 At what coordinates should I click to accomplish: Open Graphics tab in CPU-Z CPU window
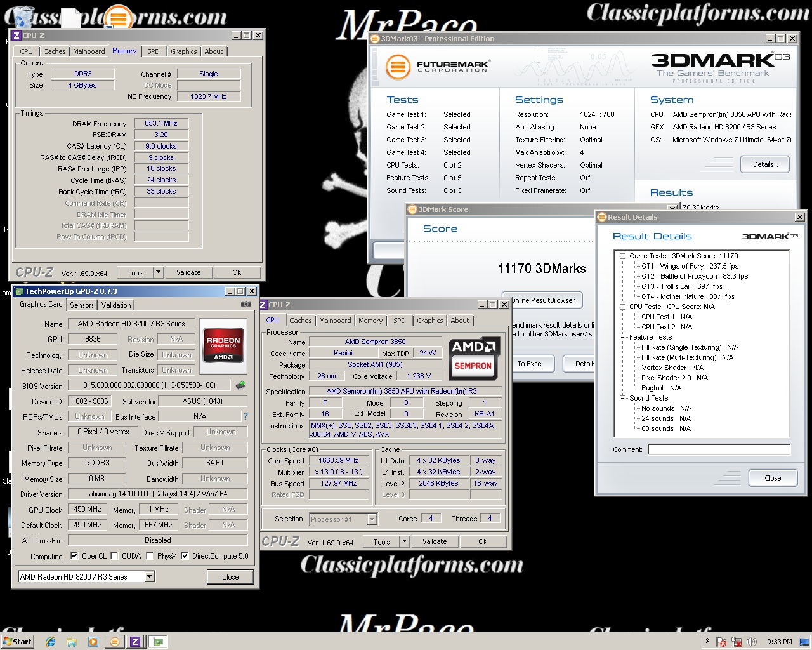430,321
